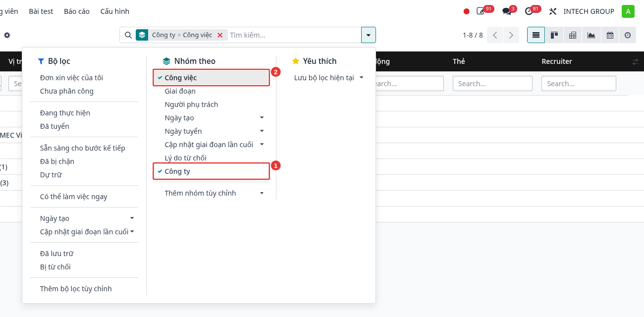Open the activities icon with 91 badge
The height and width of the screenshot is (317, 644).
point(481,11)
